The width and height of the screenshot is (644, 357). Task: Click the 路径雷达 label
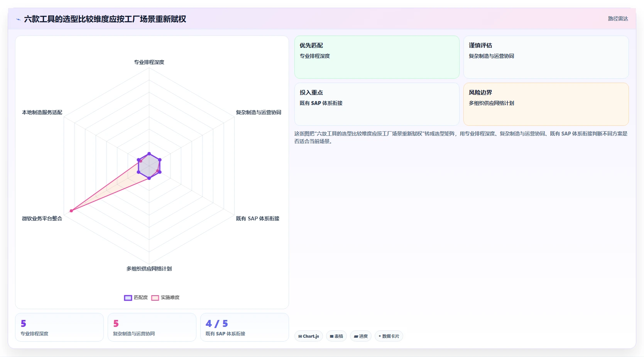(x=618, y=19)
